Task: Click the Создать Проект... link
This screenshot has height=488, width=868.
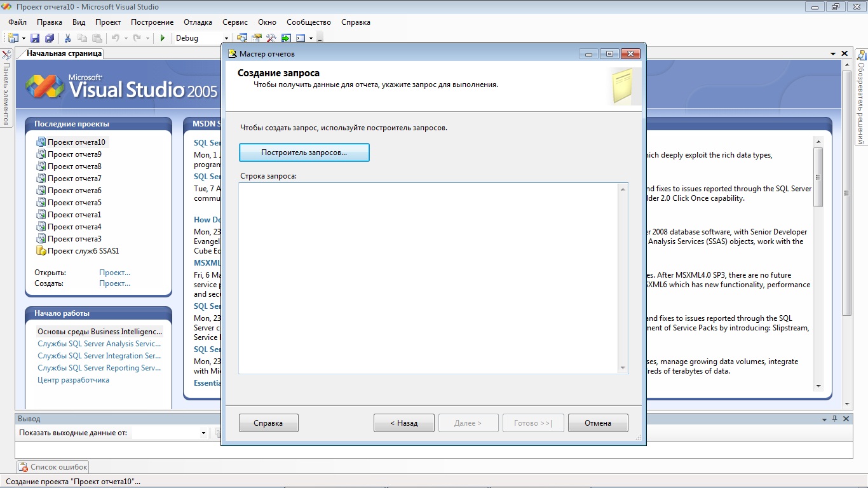Action: pyautogui.click(x=114, y=283)
